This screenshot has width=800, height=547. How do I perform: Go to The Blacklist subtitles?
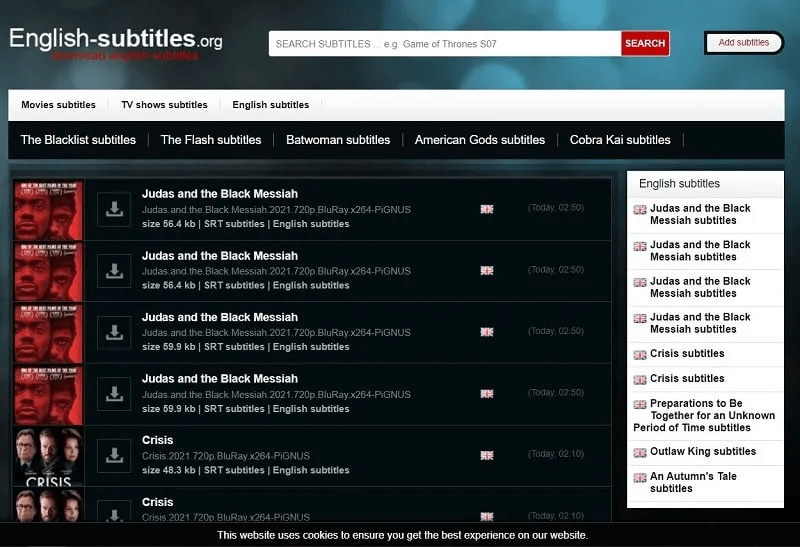tap(78, 140)
